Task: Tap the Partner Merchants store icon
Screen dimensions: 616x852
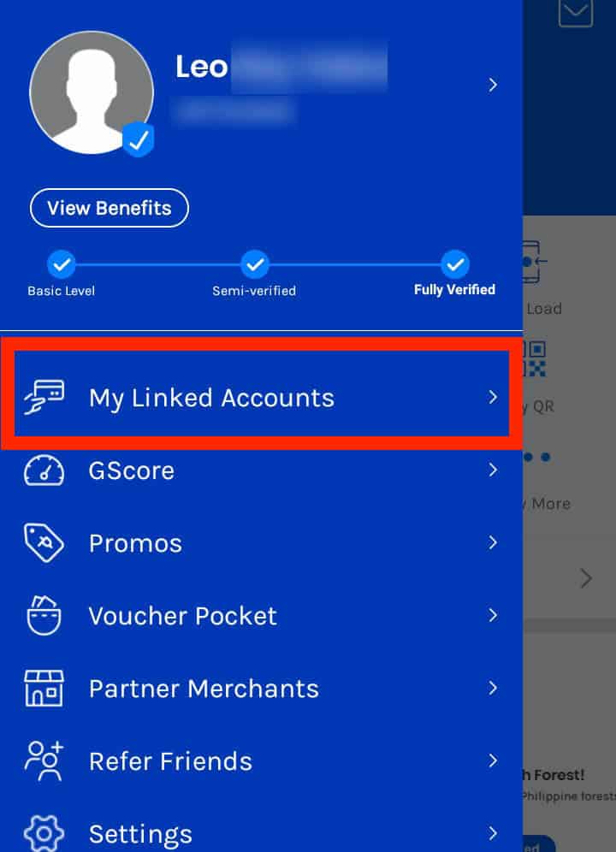Action: tap(44, 688)
